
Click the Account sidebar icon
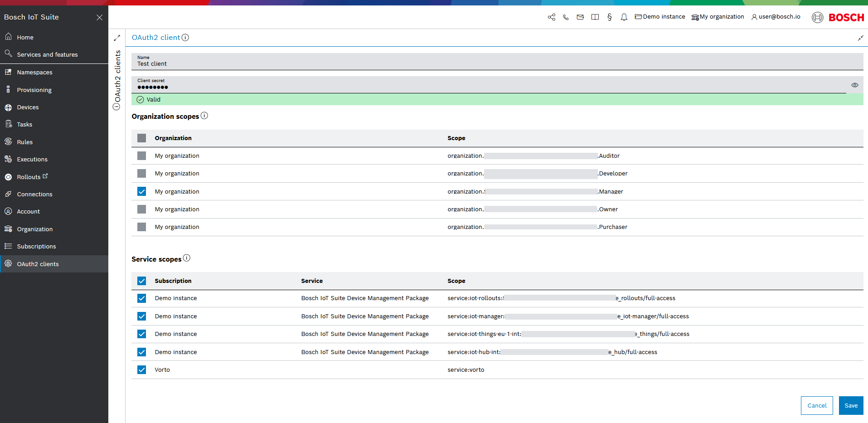8,211
